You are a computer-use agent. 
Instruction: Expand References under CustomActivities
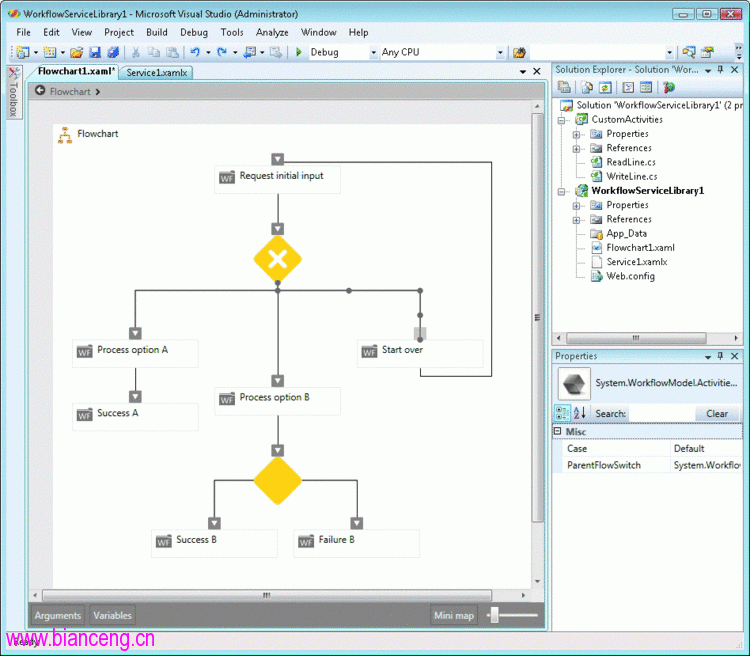(x=576, y=149)
